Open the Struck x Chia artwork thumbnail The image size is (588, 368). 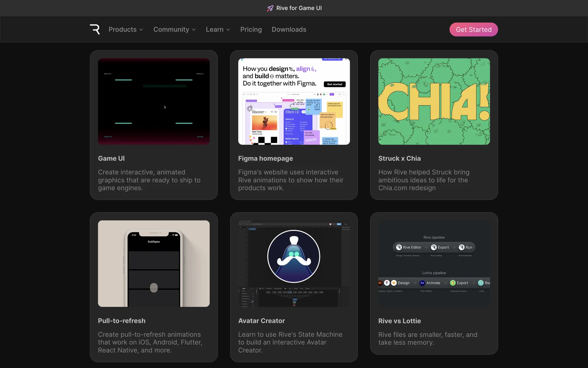tap(434, 102)
